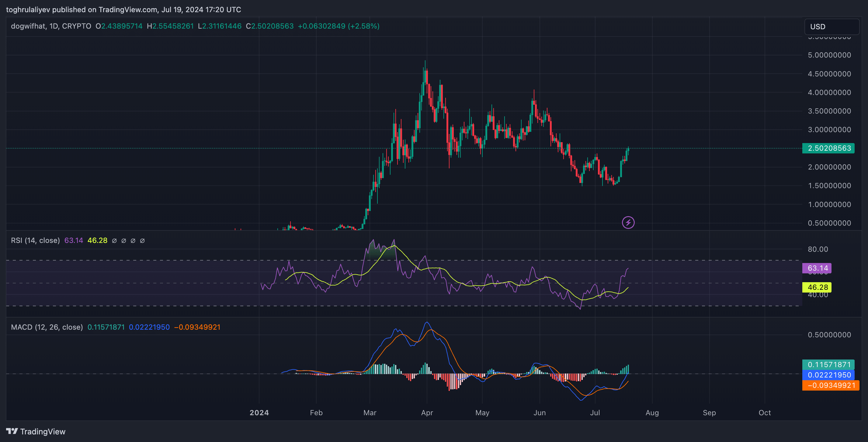The image size is (868, 442).
Task: Click the Oct label on time axis
Action: (x=765, y=413)
